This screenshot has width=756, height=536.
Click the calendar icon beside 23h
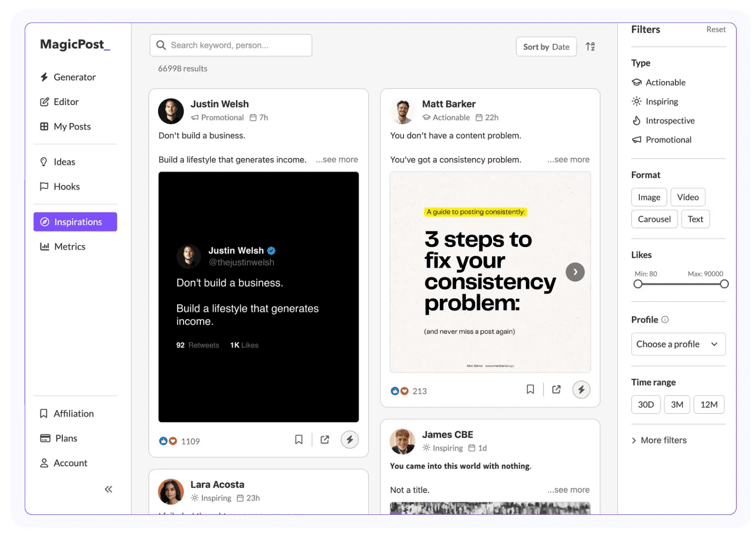(240, 498)
